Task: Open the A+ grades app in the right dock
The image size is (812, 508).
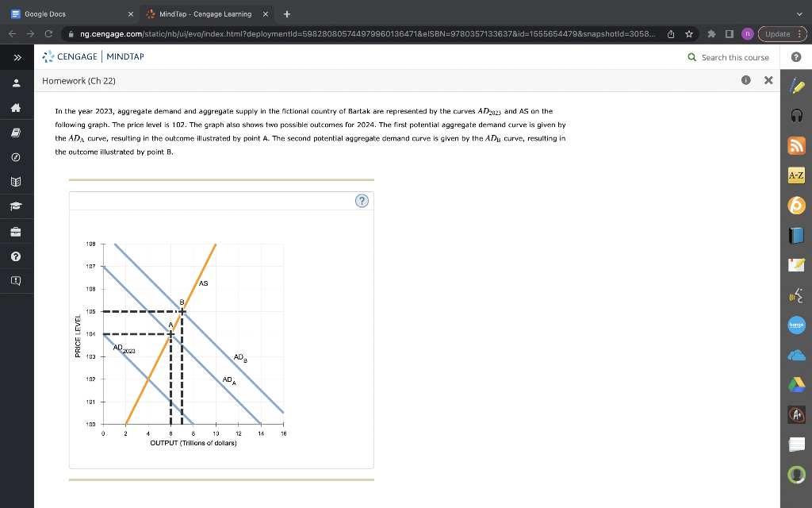Action: [796, 414]
